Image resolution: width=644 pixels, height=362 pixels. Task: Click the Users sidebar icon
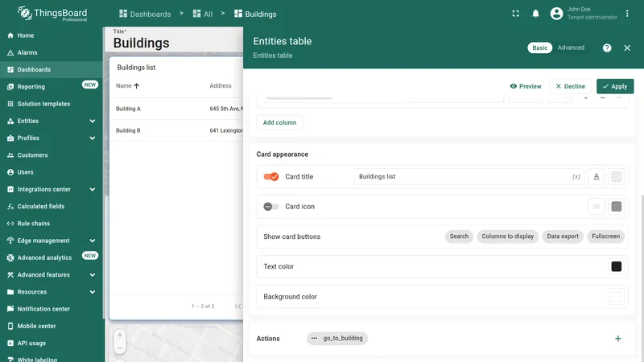coord(10,172)
